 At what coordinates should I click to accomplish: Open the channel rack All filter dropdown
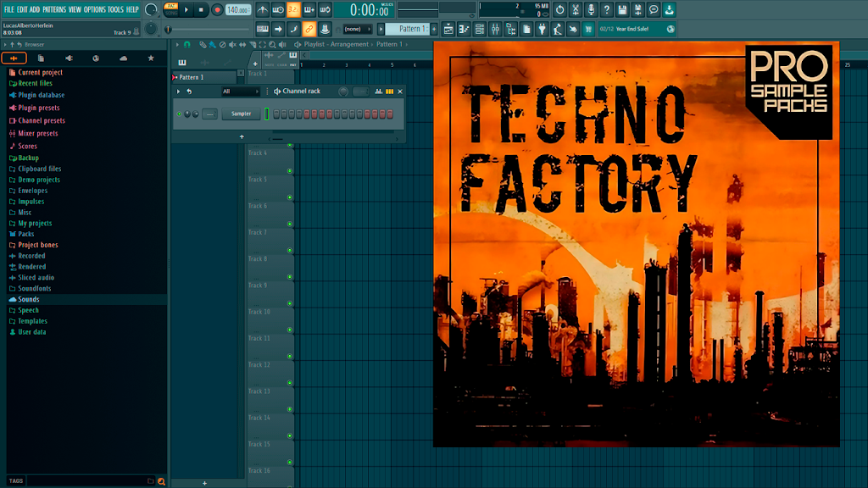(240, 91)
